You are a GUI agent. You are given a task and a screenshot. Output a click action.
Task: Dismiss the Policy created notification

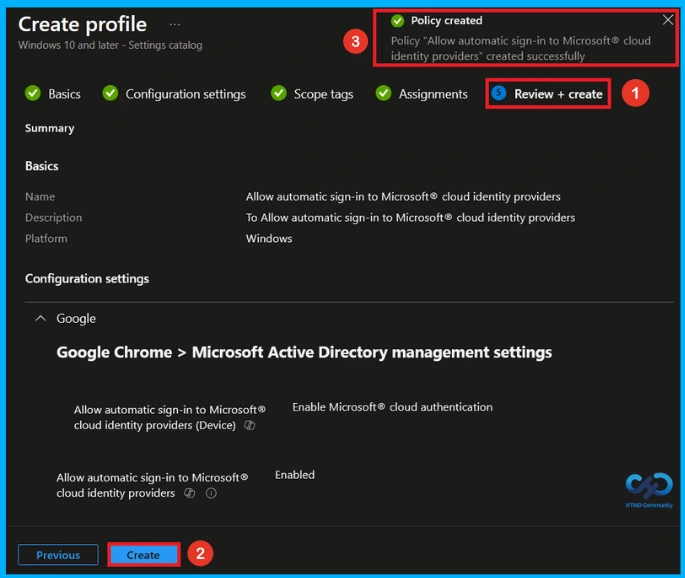(668, 20)
